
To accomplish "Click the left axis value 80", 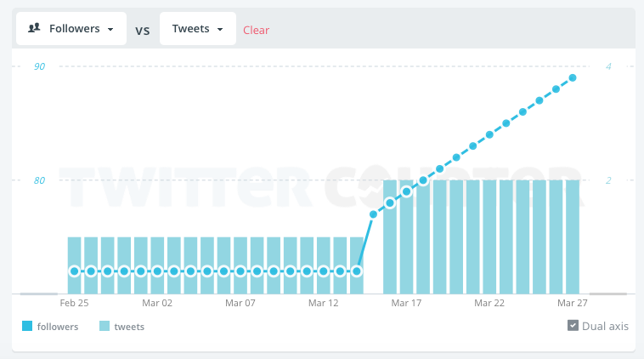I will 40,180.
